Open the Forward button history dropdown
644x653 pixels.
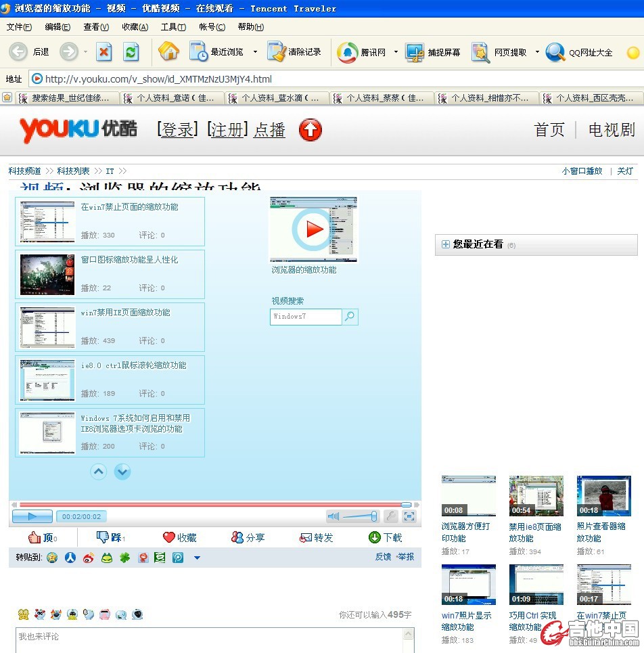point(85,52)
